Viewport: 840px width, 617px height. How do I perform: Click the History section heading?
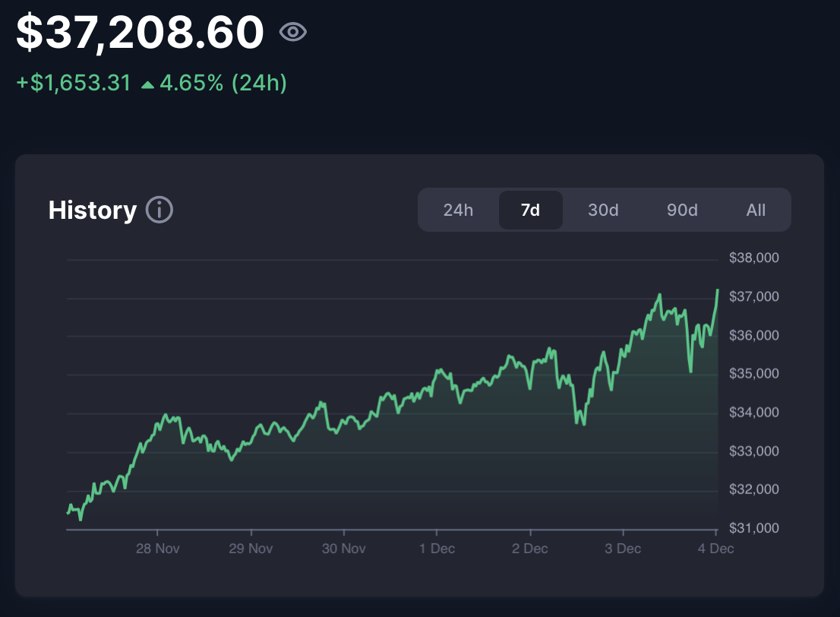(x=93, y=210)
